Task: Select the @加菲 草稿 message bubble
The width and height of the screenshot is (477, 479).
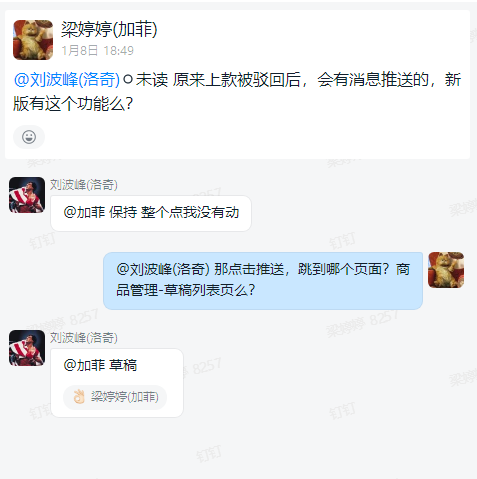Action: coord(117,383)
